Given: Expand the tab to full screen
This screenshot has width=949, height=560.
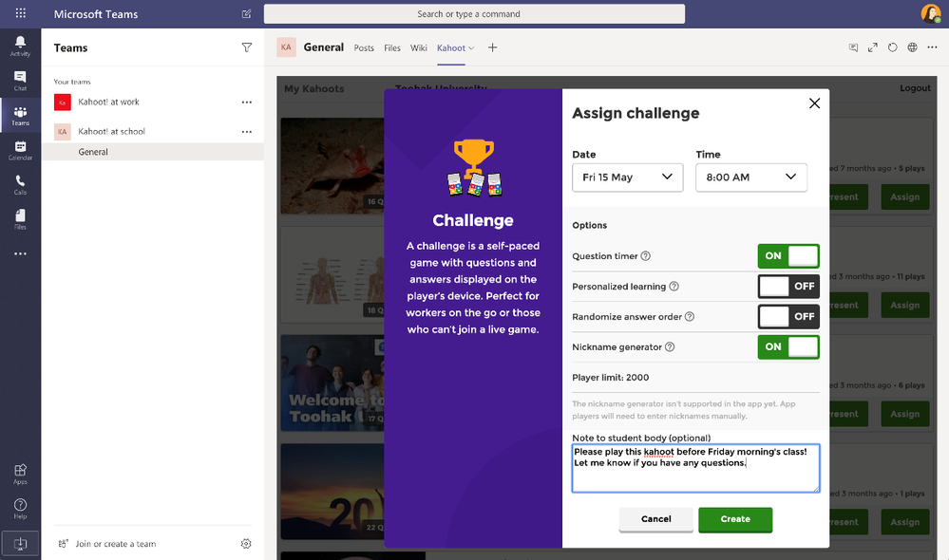Looking at the screenshot, I should pos(873,47).
